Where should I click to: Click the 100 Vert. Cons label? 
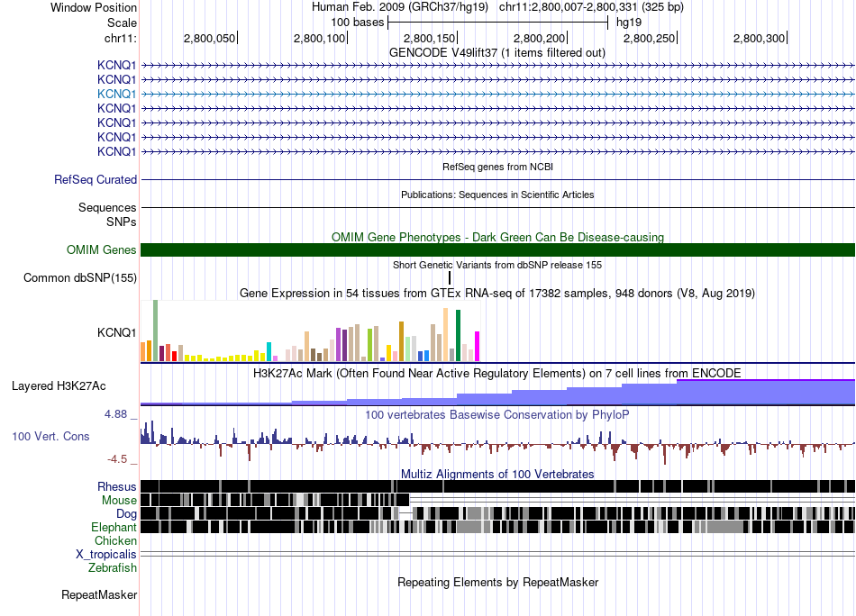coord(50,437)
